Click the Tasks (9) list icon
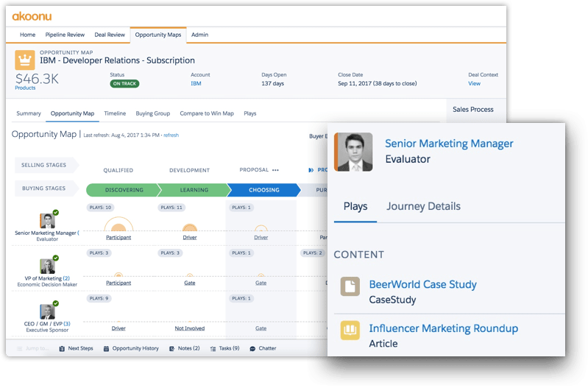The image size is (588, 388). [213, 348]
